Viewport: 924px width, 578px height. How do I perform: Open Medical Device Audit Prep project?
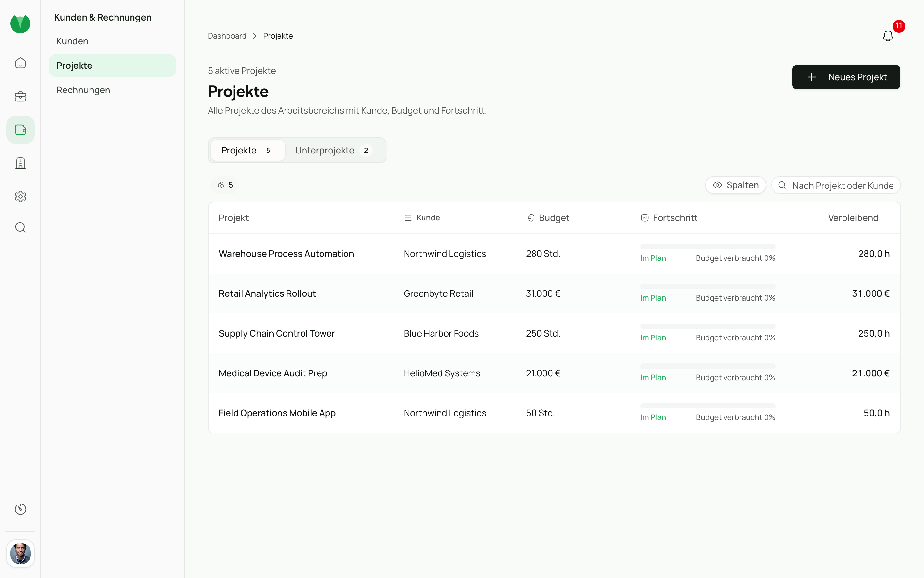pos(273,373)
